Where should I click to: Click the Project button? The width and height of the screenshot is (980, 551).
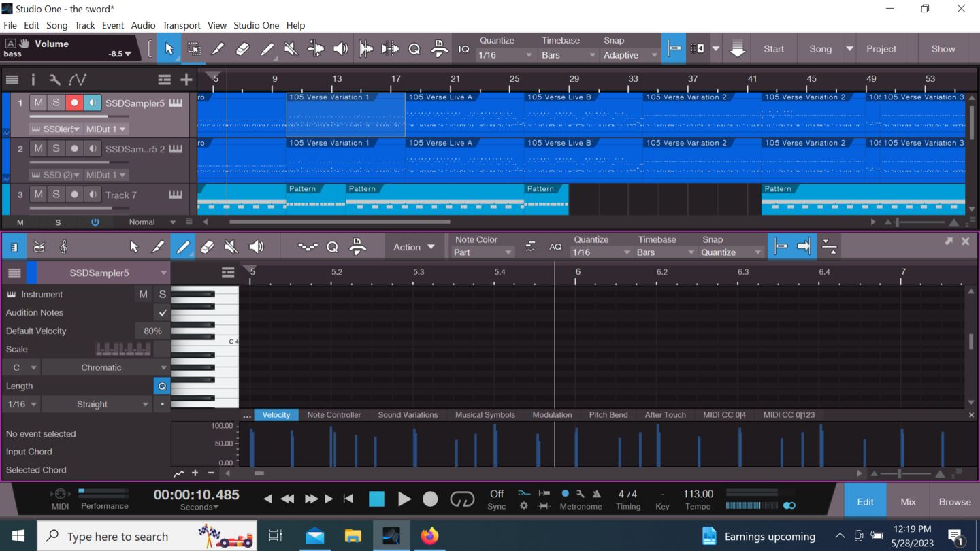[x=881, y=49]
